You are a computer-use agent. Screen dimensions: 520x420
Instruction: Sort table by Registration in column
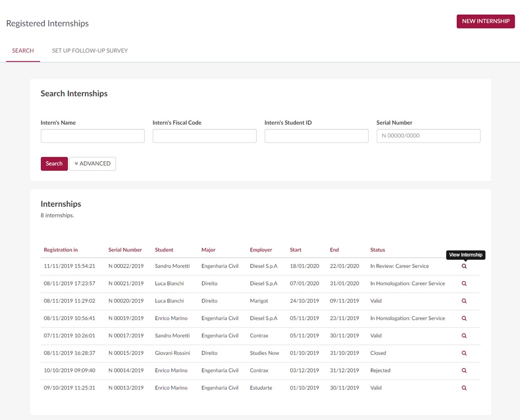[x=60, y=250]
